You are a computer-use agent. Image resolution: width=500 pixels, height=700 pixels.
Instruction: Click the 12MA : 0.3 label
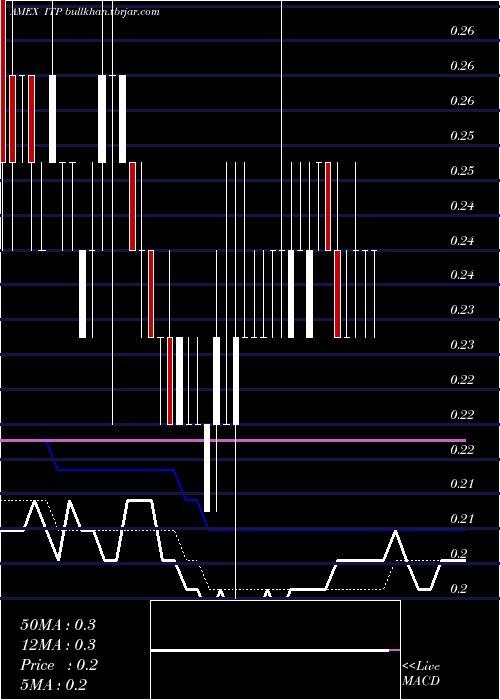click(58, 645)
